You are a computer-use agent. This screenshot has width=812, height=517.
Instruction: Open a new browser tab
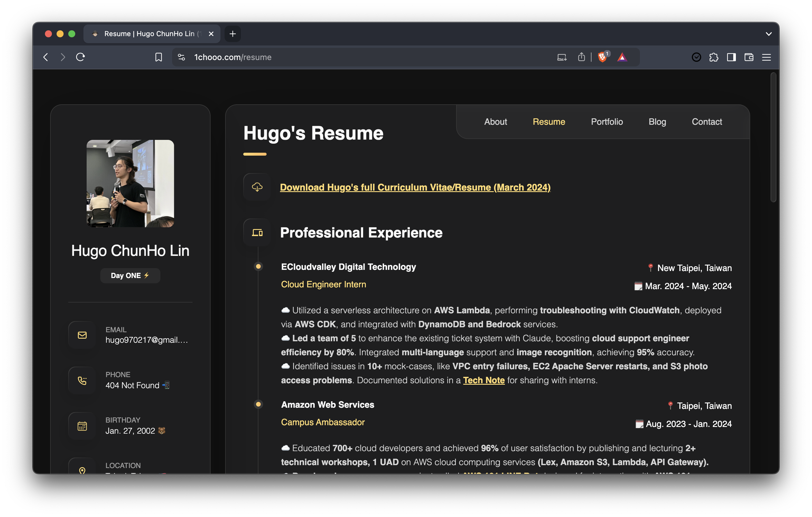click(x=233, y=34)
